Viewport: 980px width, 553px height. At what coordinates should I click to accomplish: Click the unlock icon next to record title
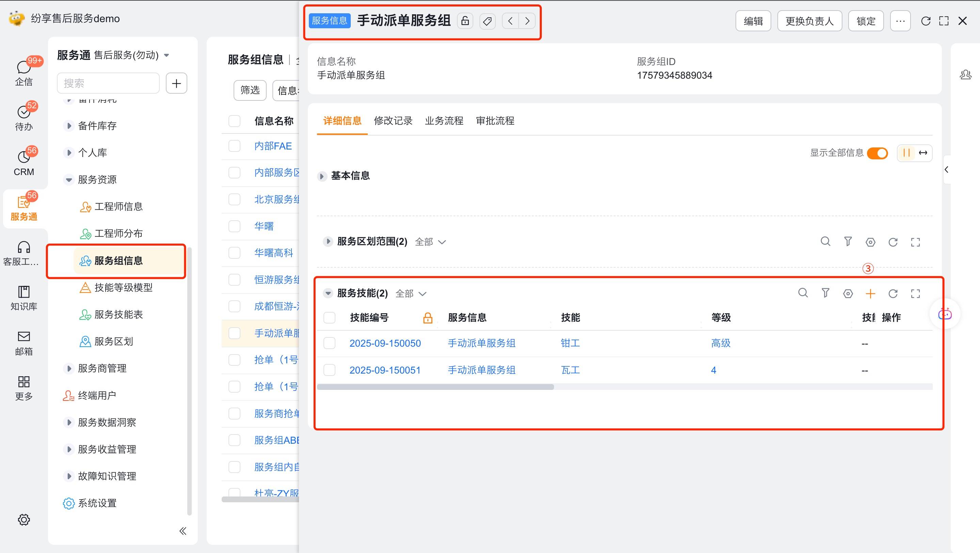465,21
